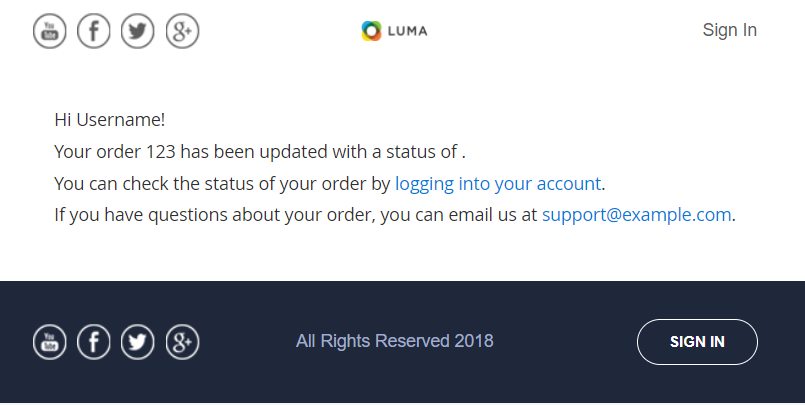Open the Google Plus icon in the footer

coord(182,342)
